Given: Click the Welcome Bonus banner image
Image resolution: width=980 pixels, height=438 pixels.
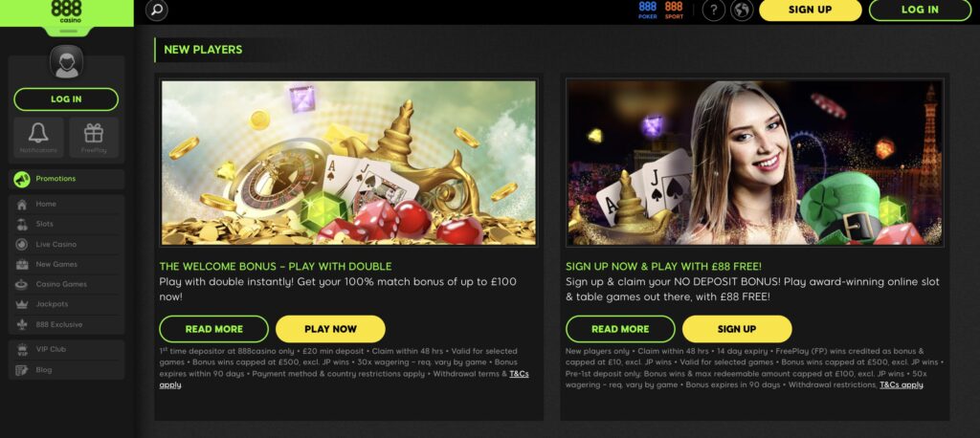Looking at the screenshot, I should [x=348, y=163].
